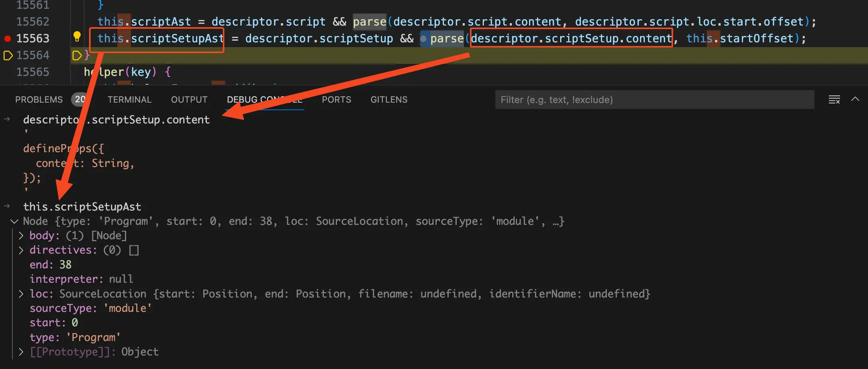Show the Problems tab
The height and width of the screenshot is (369, 868).
click(39, 99)
